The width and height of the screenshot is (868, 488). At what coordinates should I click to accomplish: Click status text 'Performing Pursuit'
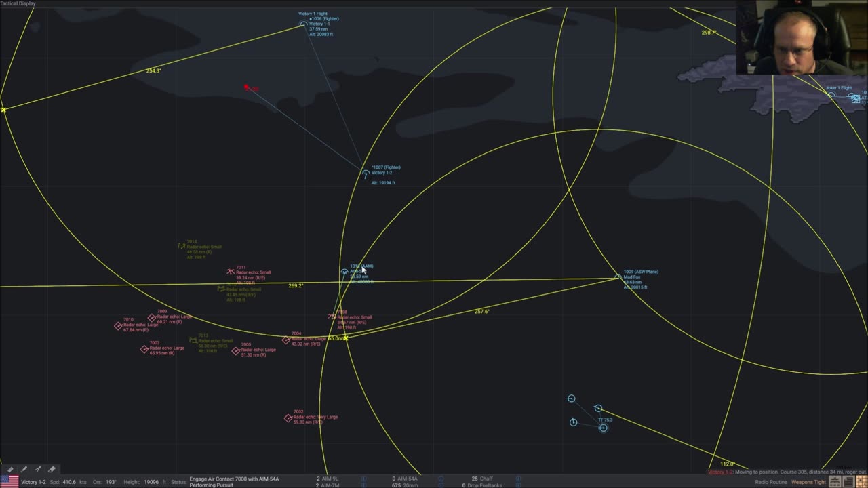pos(212,485)
